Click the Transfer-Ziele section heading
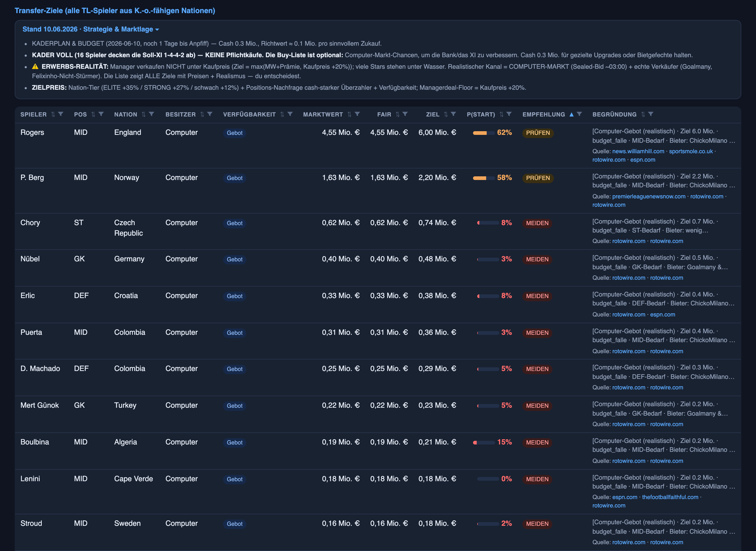 point(115,11)
